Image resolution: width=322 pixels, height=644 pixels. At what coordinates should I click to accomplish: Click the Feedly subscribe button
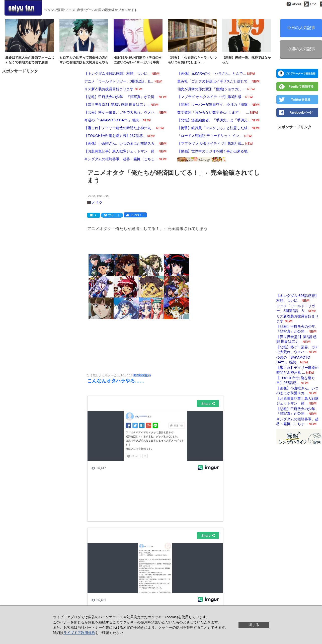coord(297,87)
